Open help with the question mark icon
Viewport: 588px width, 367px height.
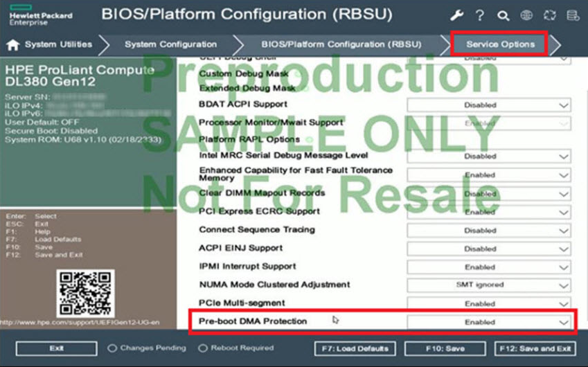(480, 15)
